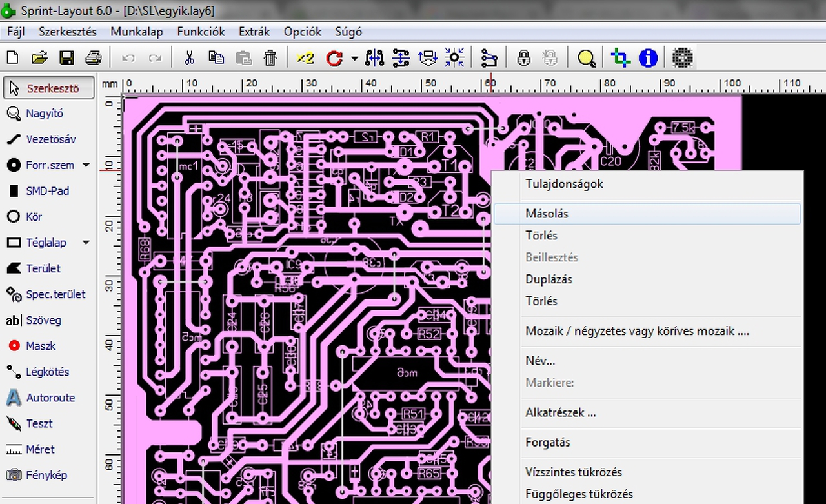826x504 pixels.
Task: Click the align elements toolbar icon
Action: click(428, 58)
